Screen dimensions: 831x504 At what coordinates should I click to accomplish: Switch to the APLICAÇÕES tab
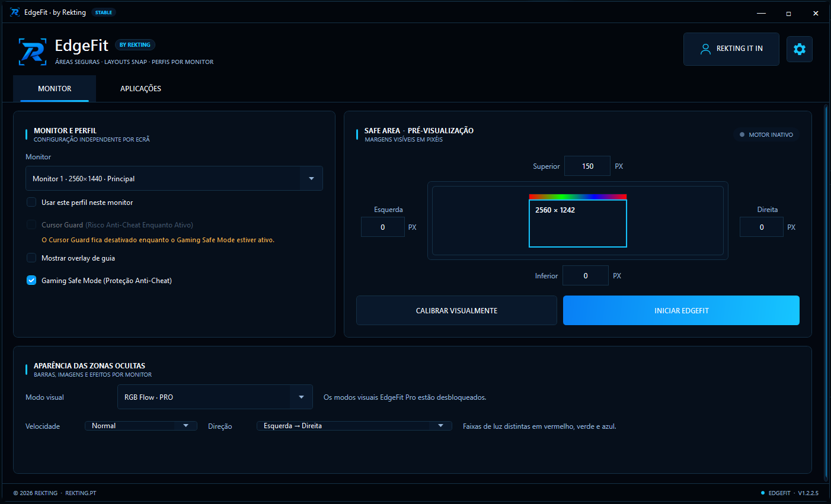(140, 89)
